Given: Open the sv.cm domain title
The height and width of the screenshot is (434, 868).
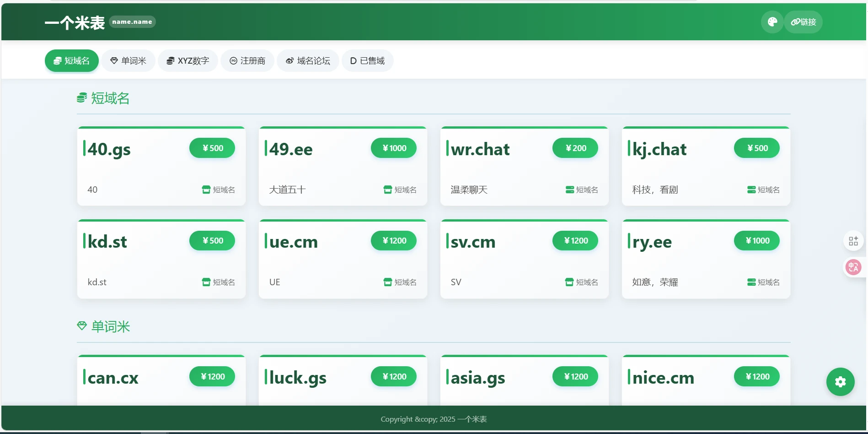Looking at the screenshot, I should point(473,242).
